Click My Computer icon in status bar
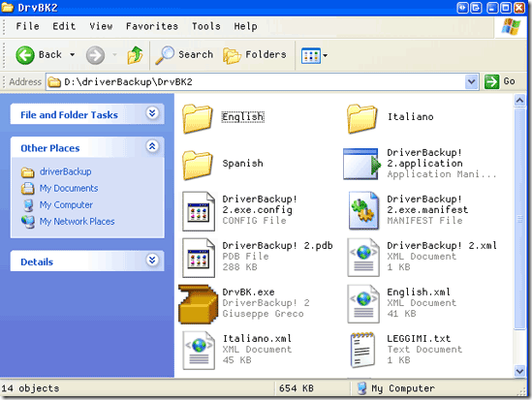The height and width of the screenshot is (400, 532). pos(362,388)
